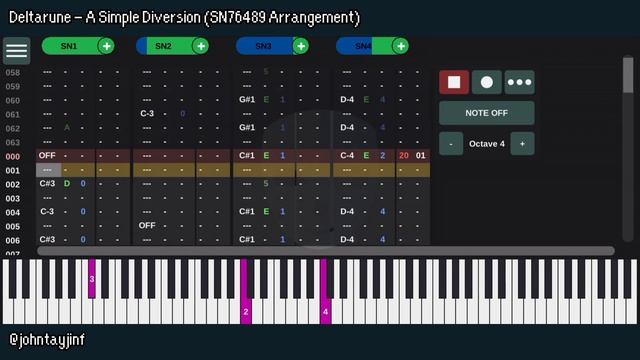Select the C#1 note in row 004

pos(247,211)
